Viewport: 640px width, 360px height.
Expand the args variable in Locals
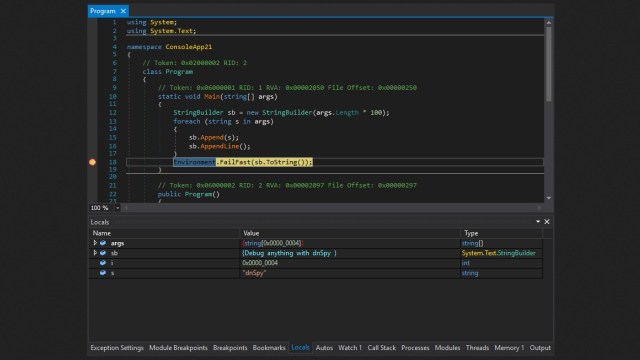(95, 243)
